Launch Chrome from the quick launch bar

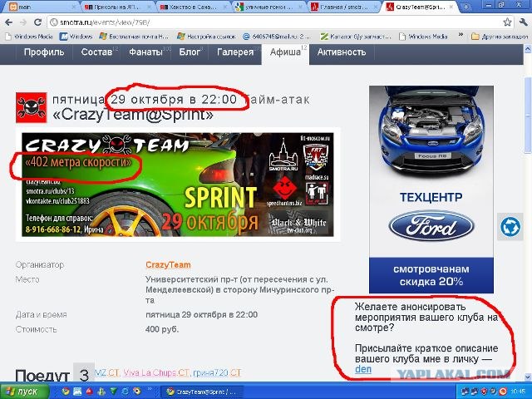pyautogui.click(x=66, y=392)
